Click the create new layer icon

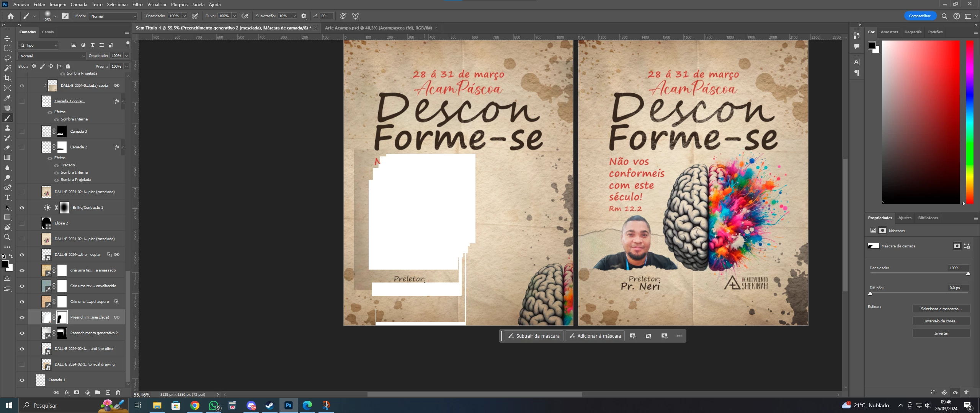(108, 393)
